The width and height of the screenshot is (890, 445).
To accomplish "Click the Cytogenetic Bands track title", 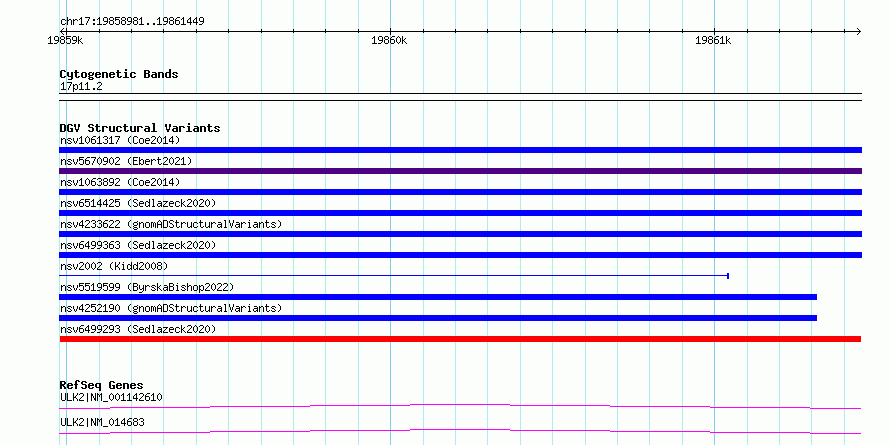I will click(119, 74).
